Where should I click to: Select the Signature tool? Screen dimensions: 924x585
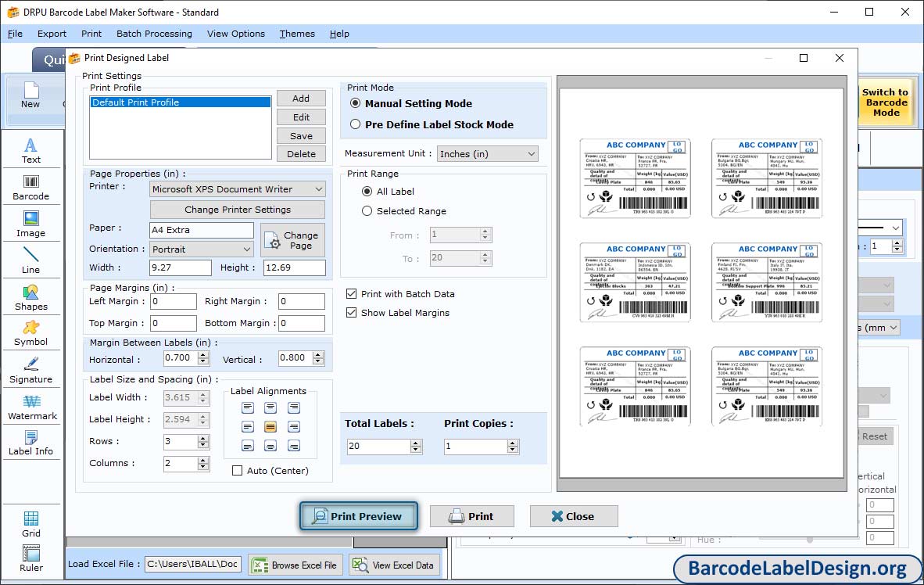click(x=30, y=371)
